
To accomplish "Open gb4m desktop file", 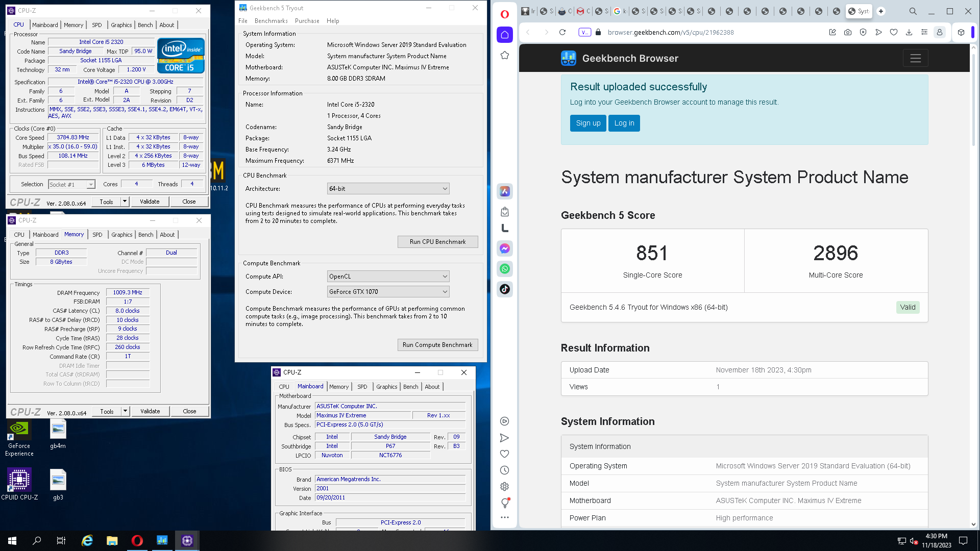I will pos(58,435).
